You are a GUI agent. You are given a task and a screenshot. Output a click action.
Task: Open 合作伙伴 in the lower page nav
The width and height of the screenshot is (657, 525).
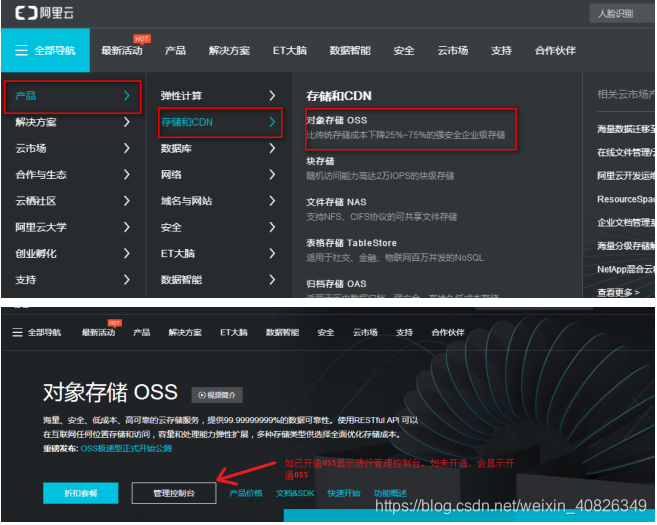(448, 333)
